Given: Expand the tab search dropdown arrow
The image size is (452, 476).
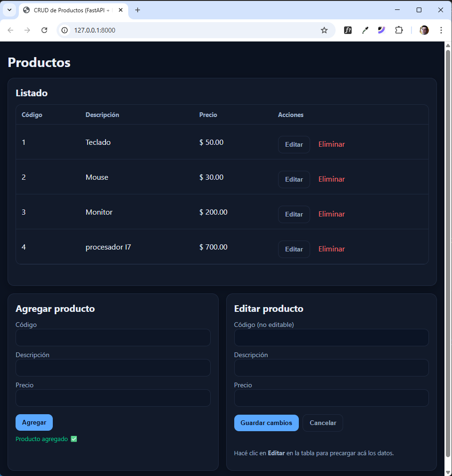Looking at the screenshot, I should [x=9, y=10].
